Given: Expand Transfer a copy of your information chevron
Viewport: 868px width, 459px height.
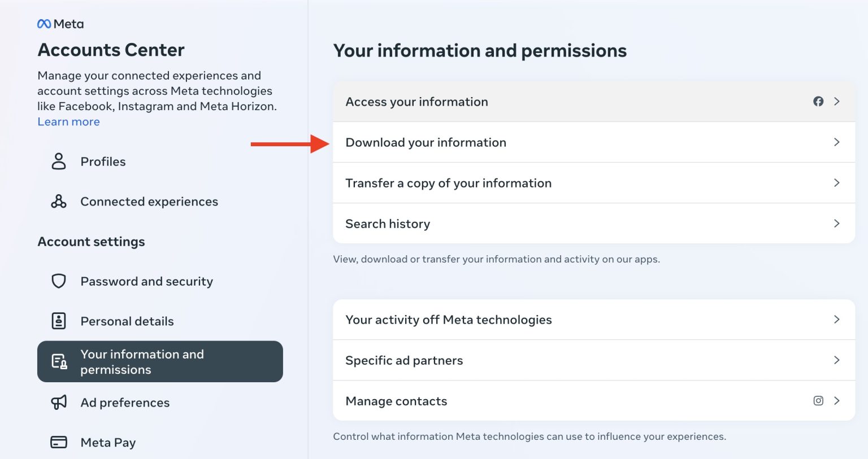Looking at the screenshot, I should point(837,183).
